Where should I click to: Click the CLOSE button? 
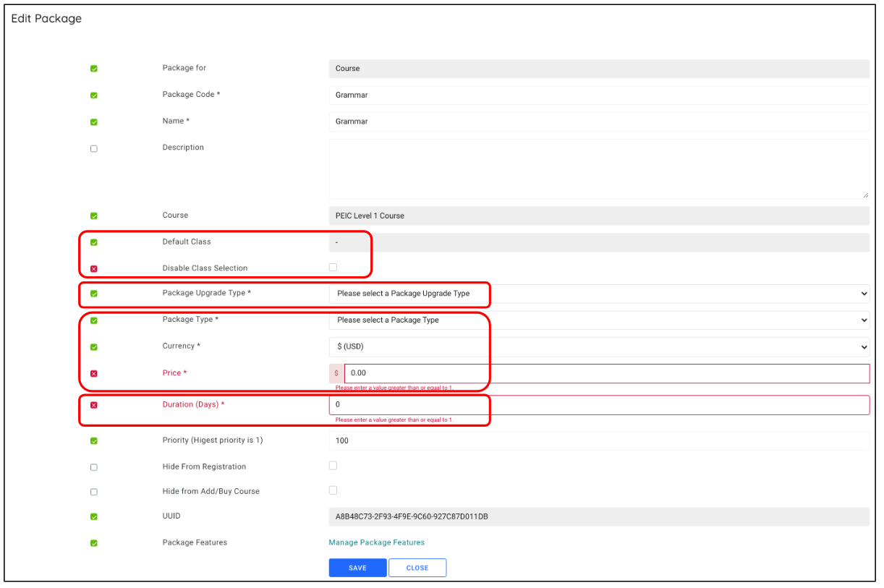pos(417,567)
